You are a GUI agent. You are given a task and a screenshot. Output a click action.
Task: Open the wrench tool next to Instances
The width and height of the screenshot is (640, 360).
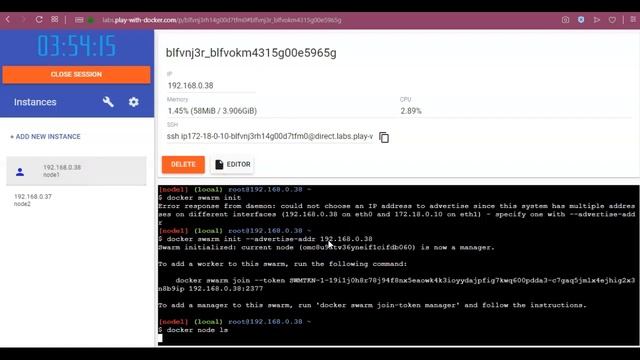click(x=108, y=102)
